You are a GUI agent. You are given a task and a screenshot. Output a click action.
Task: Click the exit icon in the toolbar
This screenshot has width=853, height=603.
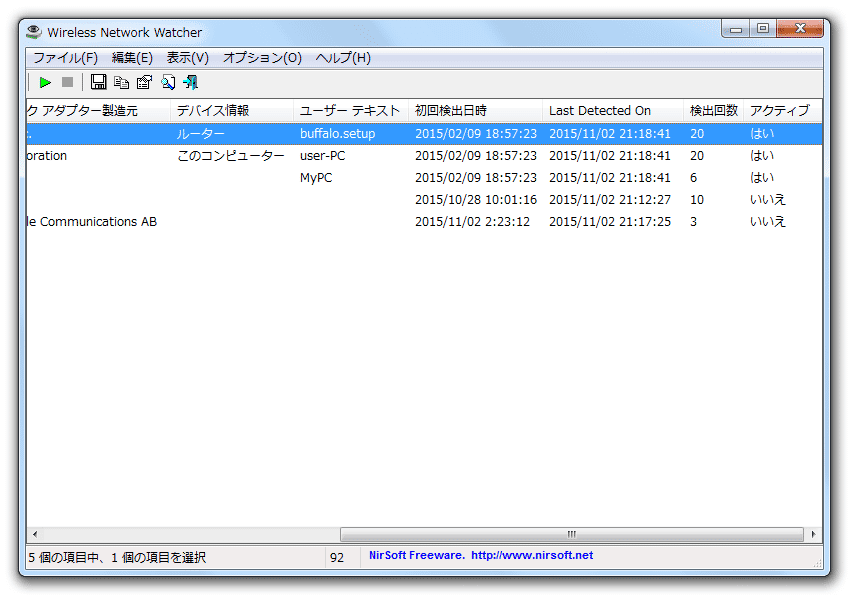[x=190, y=82]
